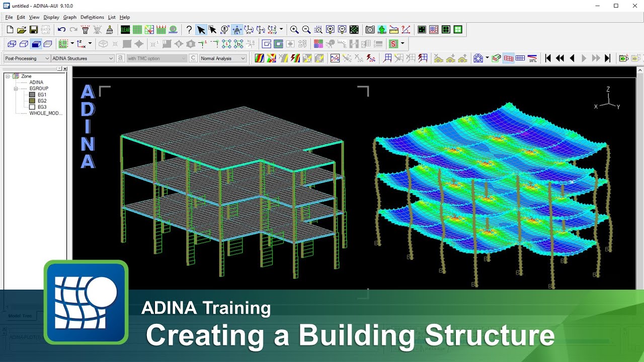This screenshot has height=362, width=644.
Task: Click the ruler measure icon
Action: click(x=394, y=30)
